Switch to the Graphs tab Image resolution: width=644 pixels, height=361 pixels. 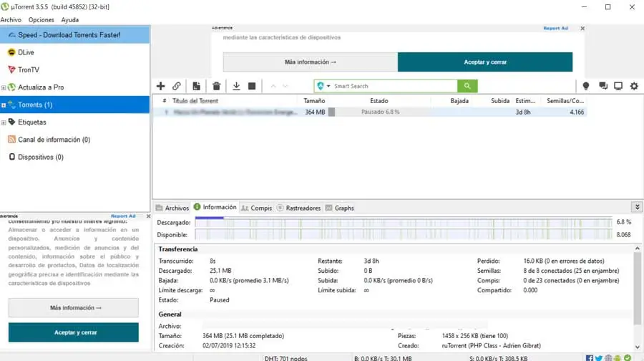click(x=340, y=208)
